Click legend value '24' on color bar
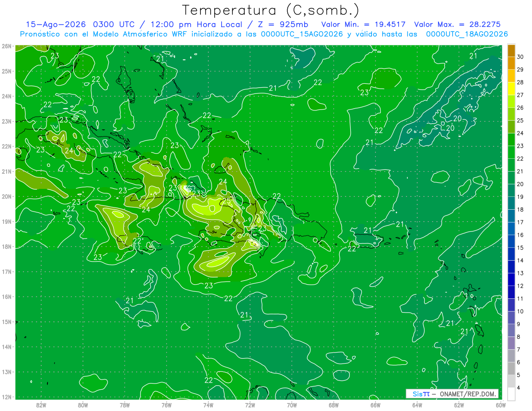Viewport: 532px width, 411px height. [x=520, y=133]
